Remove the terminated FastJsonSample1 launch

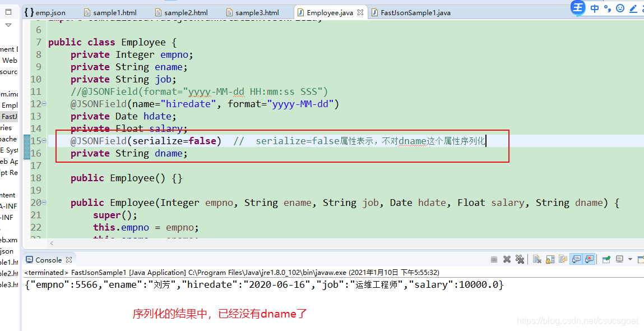coord(507,259)
